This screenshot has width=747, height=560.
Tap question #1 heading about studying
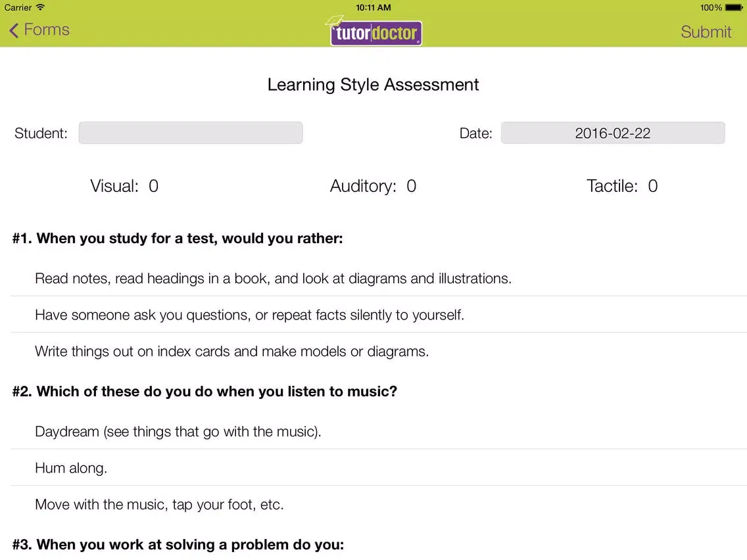(x=178, y=238)
